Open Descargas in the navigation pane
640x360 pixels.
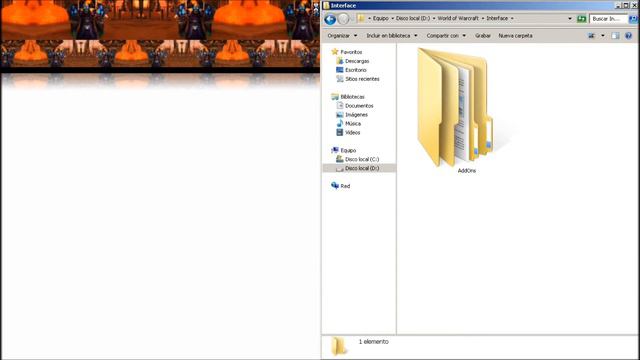click(x=357, y=61)
